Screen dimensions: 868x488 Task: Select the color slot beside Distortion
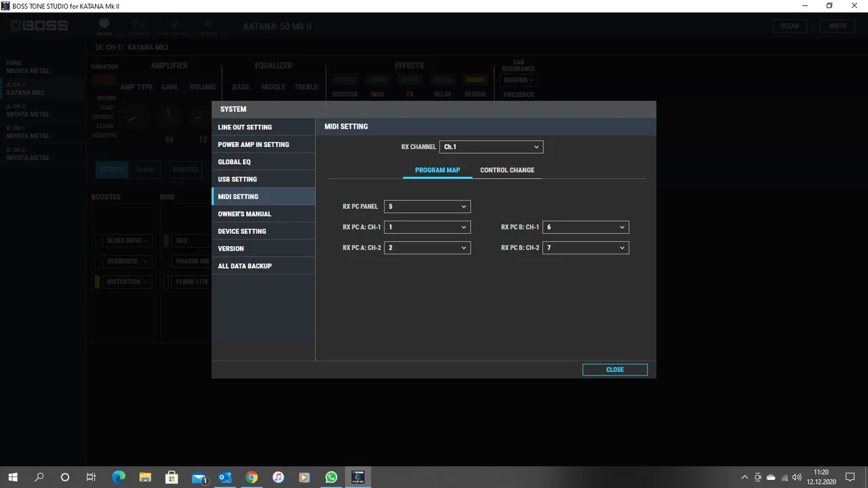(x=97, y=282)
